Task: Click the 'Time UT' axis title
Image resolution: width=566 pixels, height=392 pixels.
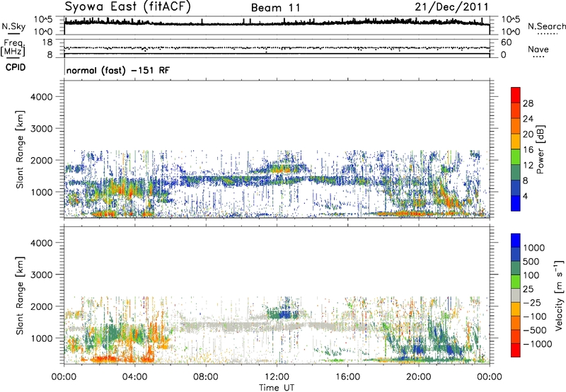Action: 277,387
